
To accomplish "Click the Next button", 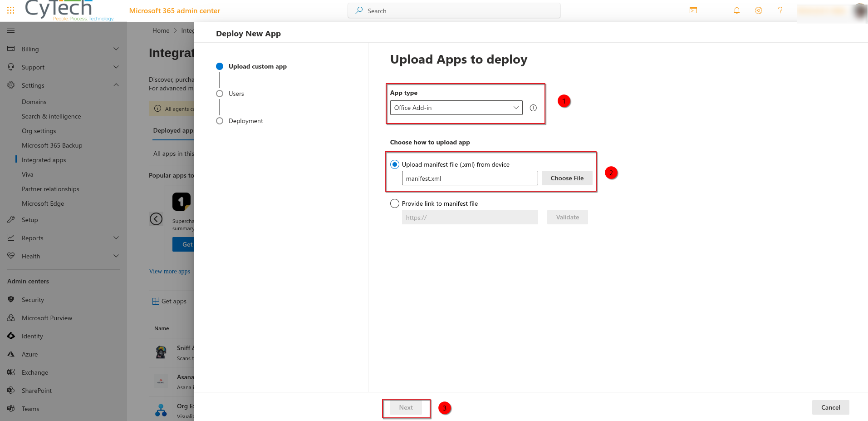I will pyautogui.click(x=406, y=407).
